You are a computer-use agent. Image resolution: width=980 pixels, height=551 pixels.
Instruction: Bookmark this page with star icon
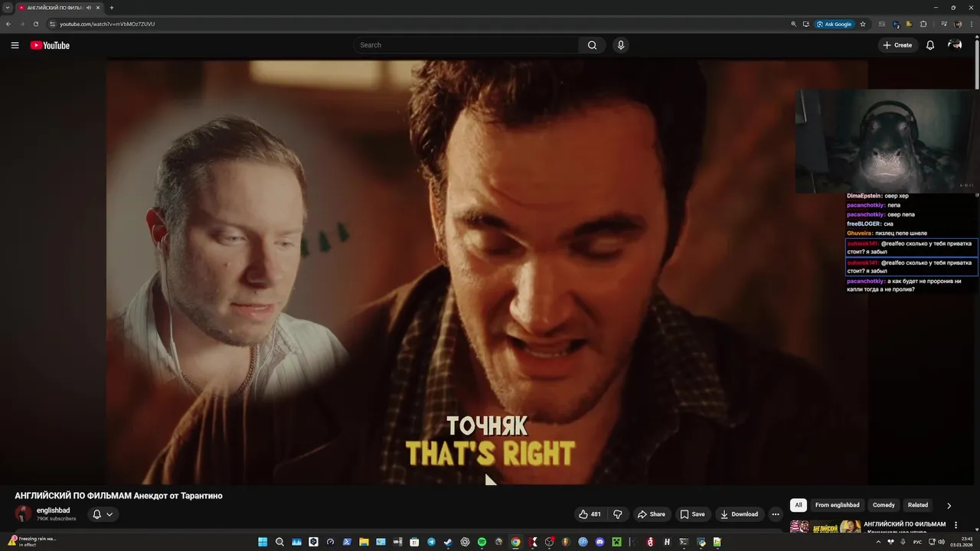coord(863,24)
